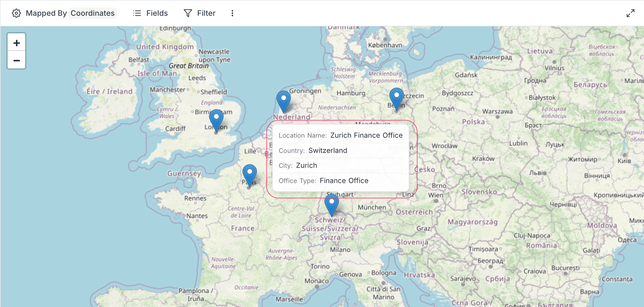Click the Fields list icon
The height and width of the screenshot is (307, 644).
point(137,13)
